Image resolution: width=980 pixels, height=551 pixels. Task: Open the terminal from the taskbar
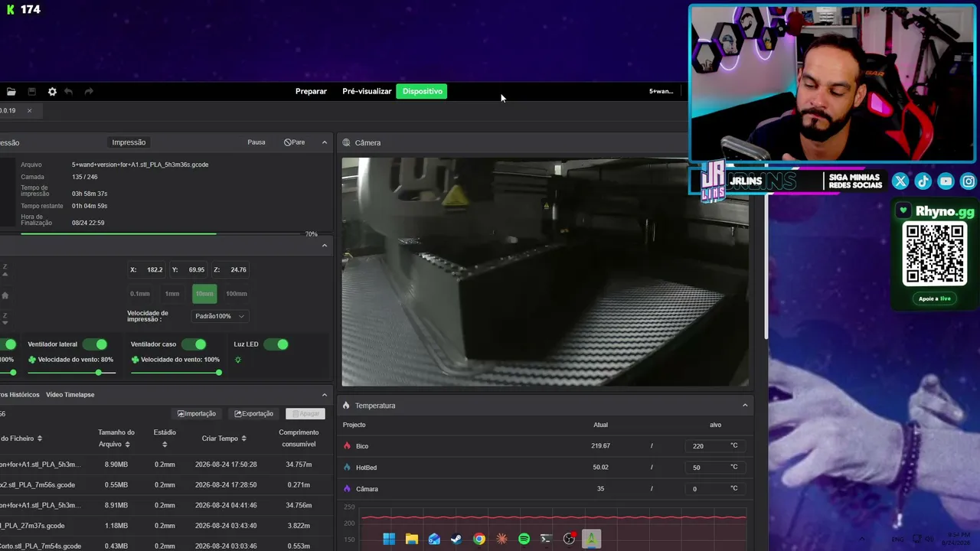tap(546, 539)
